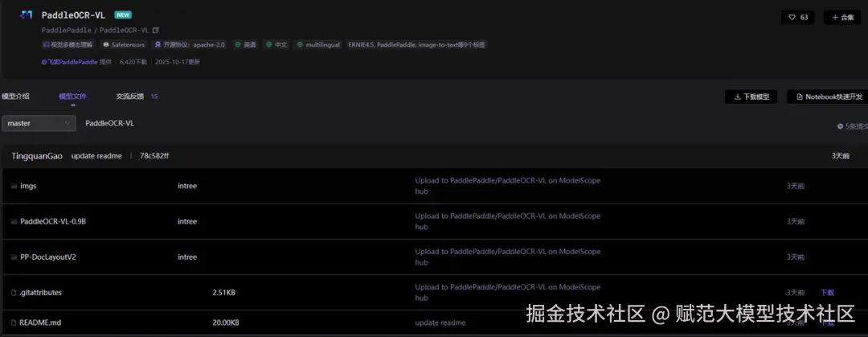The image size is (868, 337).
Task: Click the 20.00KB file size
Action: pos(226,323)
